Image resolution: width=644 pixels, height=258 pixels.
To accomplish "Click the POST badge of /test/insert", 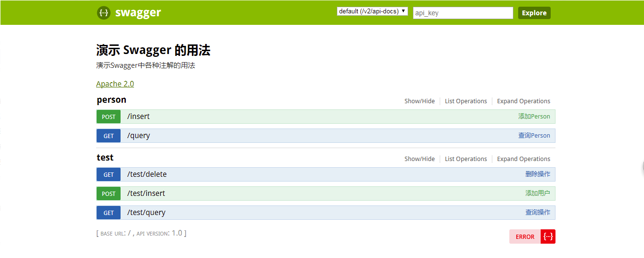I will (x=109, y=193).
